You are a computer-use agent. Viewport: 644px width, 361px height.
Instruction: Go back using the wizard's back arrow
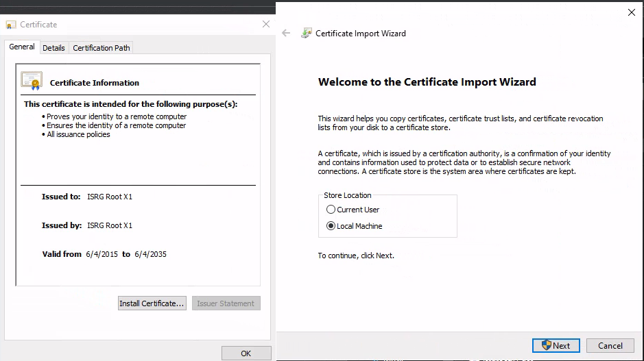coord(286,33)
